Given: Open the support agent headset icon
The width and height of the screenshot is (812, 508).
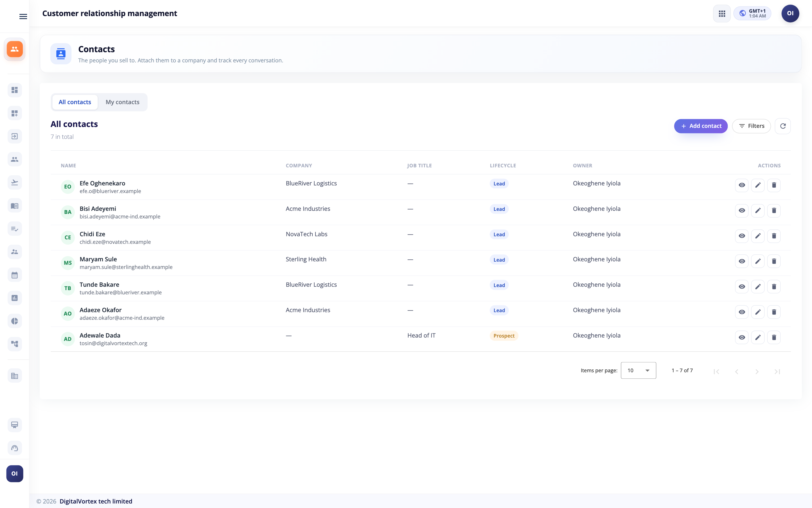Looking at the screenshot, I should [x=15, y=448].
